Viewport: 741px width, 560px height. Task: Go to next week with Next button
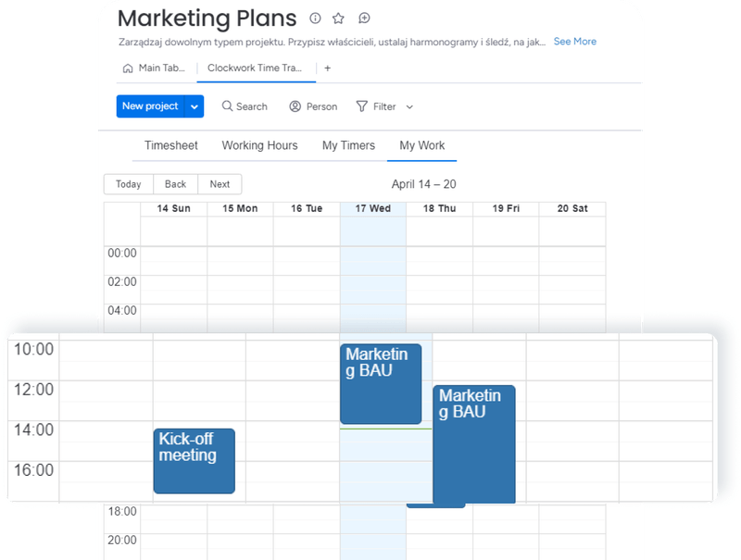[x=220, y=184]
